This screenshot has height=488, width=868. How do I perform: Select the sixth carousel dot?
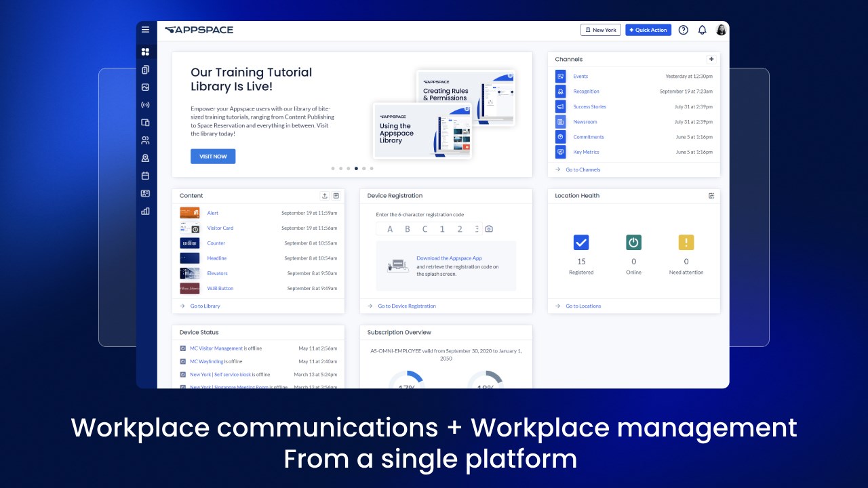point(372,168)
